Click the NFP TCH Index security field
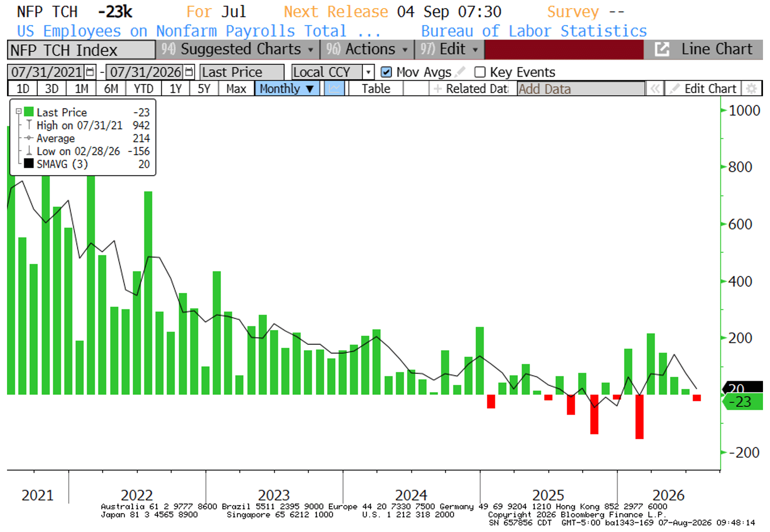The width and height of the screenshot is (770, 532). pyautogui.click(x=81, y=50)
